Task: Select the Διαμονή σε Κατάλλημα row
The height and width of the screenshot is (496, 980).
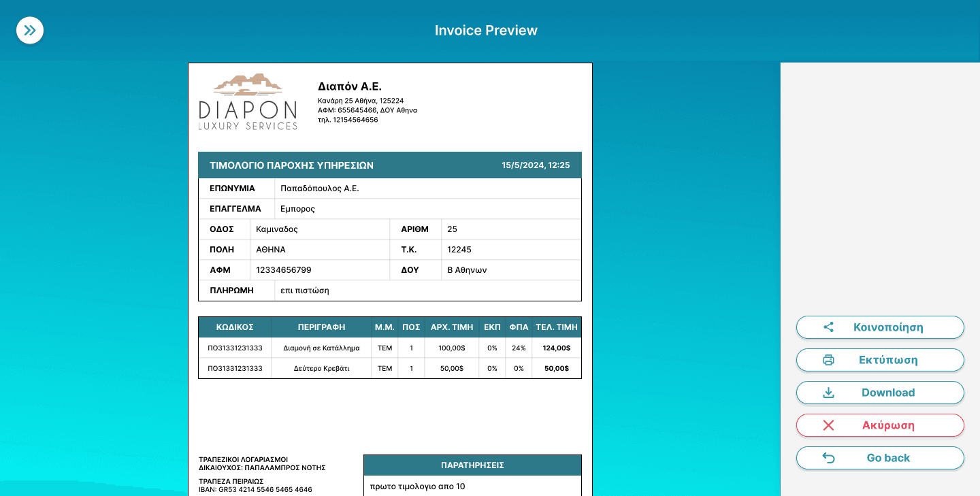Action: [321, 348]
